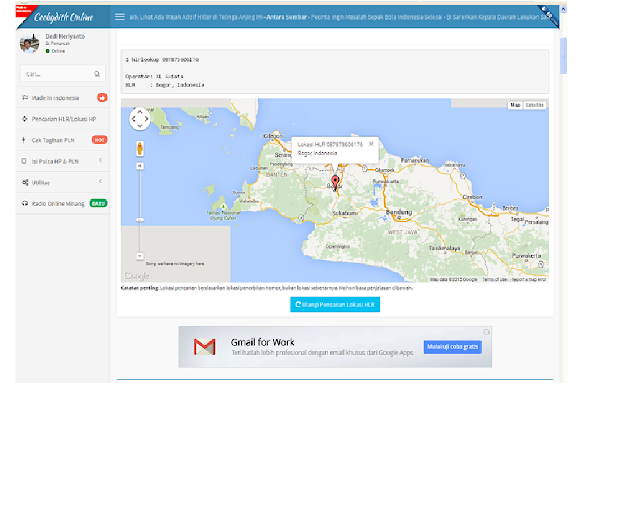Viewport: 640px width, 512px height.
Task: Open the Ceebydith Online logo
Action: point(63,17)
